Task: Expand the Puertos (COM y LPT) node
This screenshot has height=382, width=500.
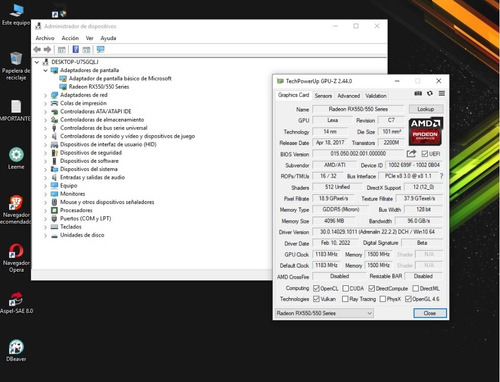Action: (x=45, y=219)
